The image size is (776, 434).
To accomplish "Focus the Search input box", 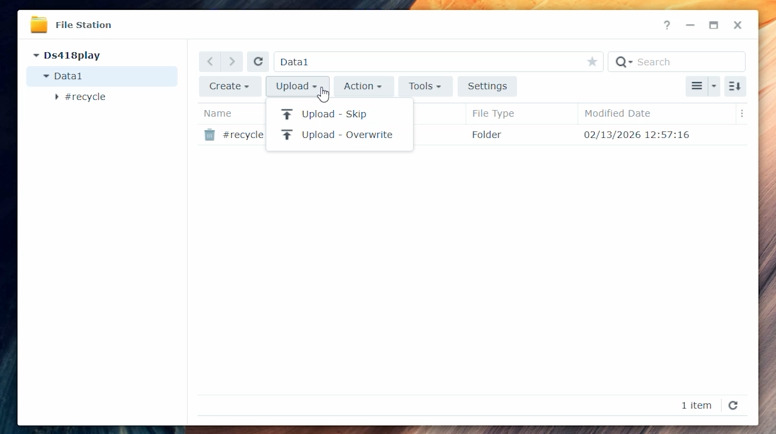I will (688, 62).
